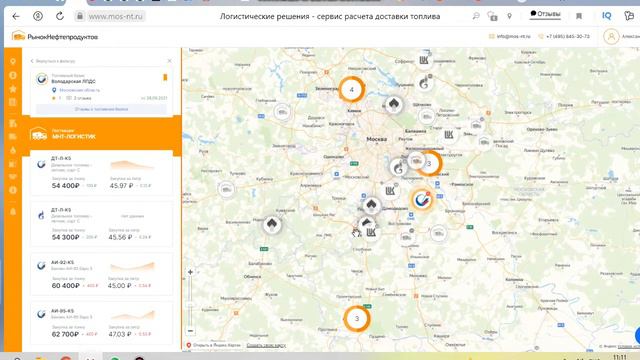
Task: Click the browser back arrow
Action: [16, 16]
